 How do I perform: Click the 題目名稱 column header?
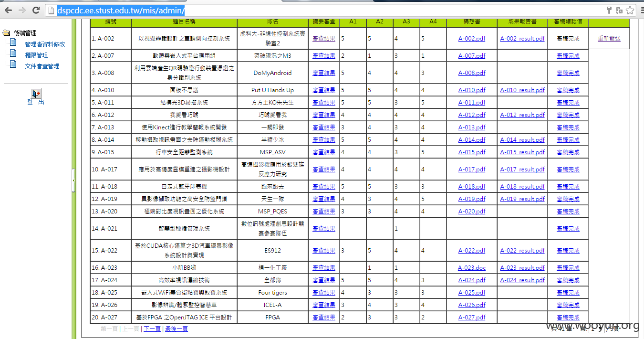point(184,21)
